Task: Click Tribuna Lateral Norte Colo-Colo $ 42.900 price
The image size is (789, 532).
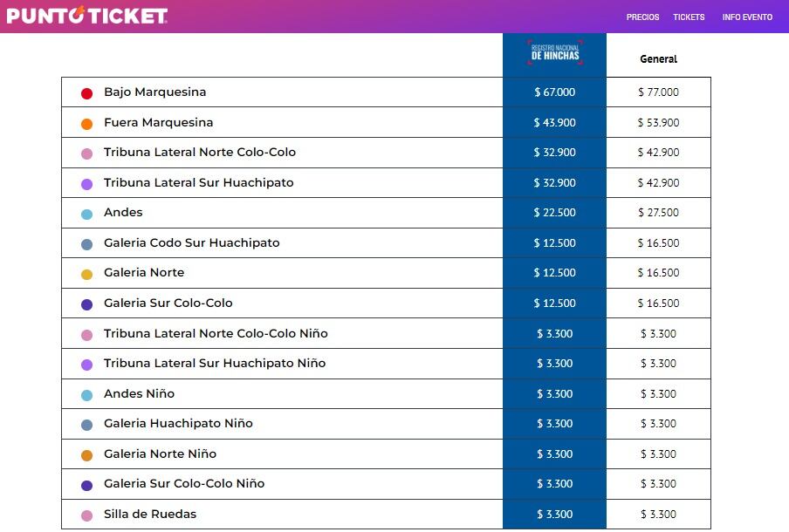Action: coord(659,152)
